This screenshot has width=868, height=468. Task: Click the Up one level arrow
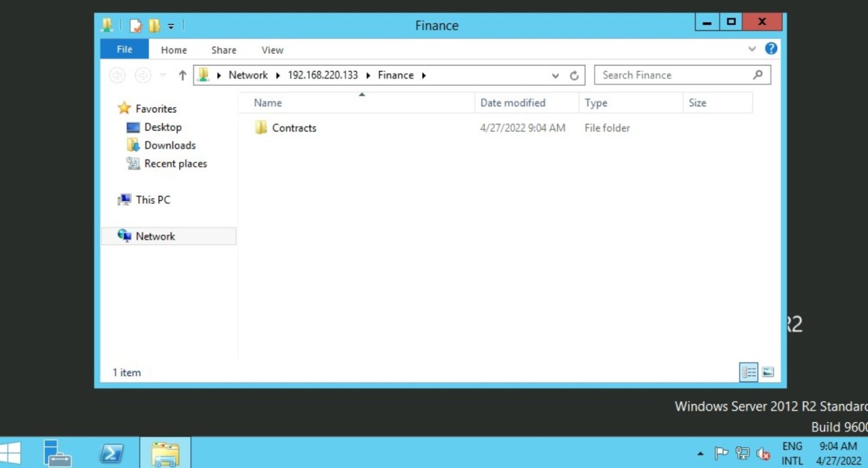coord(182,75)
